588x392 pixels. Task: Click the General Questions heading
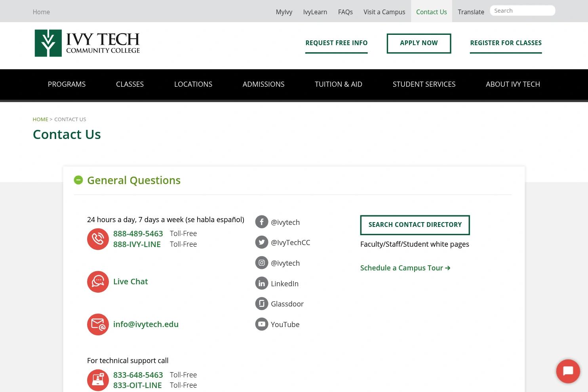[134, 180]
